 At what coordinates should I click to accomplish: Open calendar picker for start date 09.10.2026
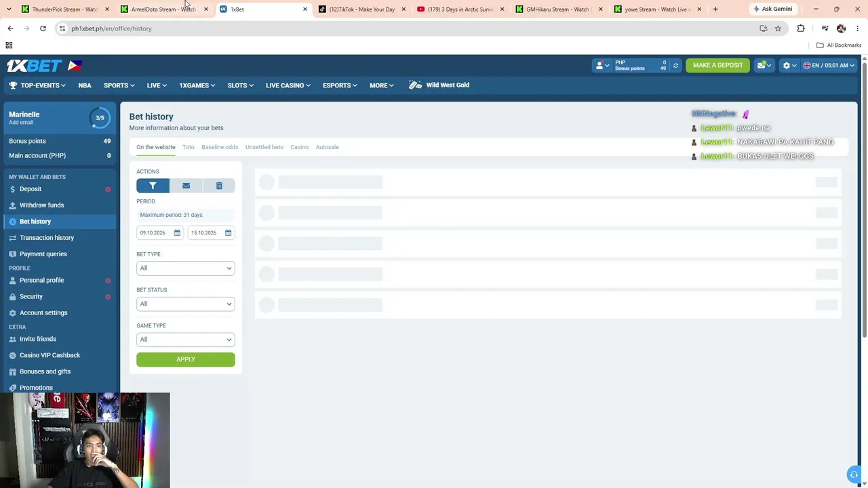point(177,232)
